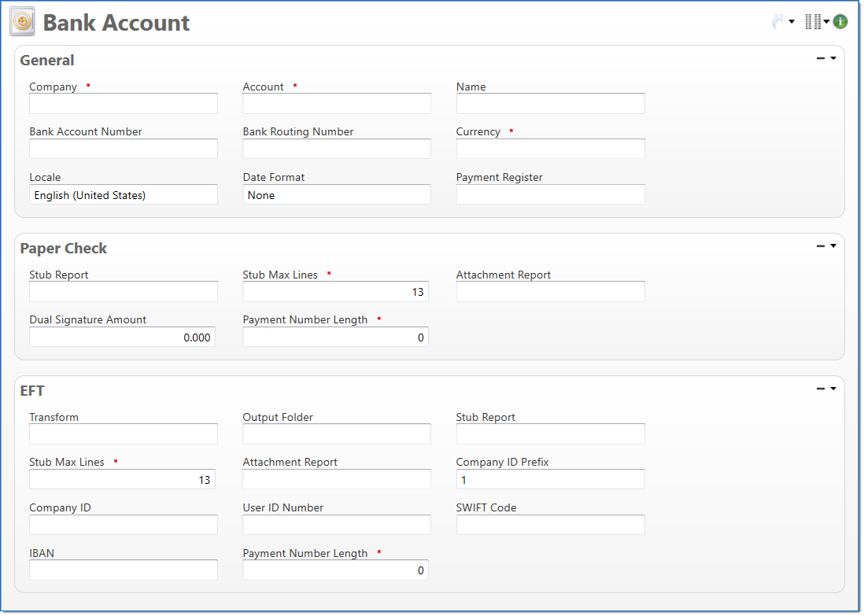Screen dimensions: 864x616
Task: Open the General section options arrow
Action: coord(833,58)
